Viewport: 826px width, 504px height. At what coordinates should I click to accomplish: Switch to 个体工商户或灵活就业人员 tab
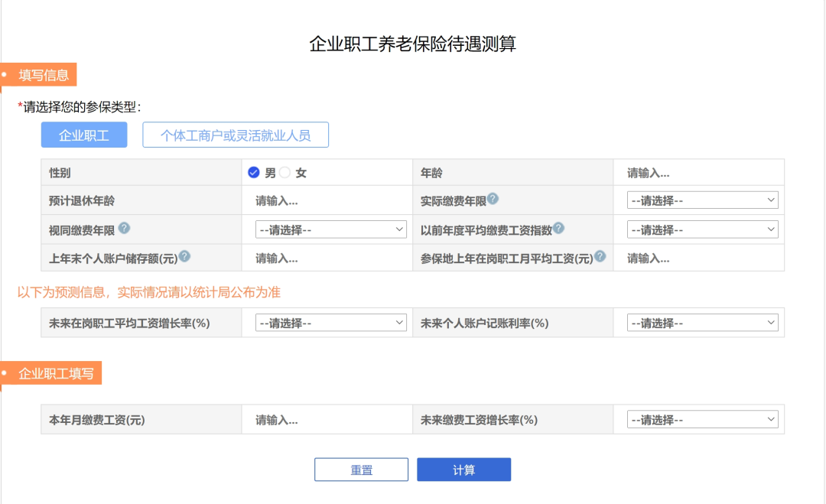pyautogui.click(x=236, y=135)
